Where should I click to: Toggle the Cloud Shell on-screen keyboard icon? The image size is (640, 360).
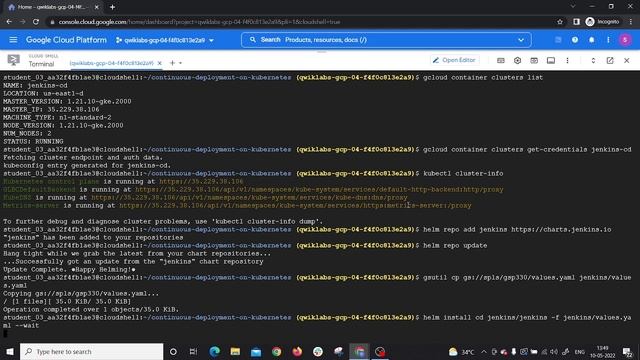pos(501,60)
